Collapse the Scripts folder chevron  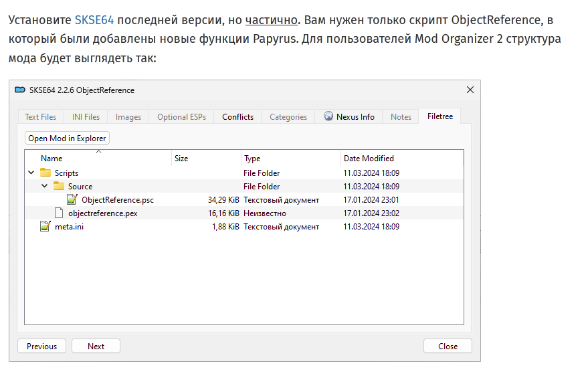pos(31,173)
